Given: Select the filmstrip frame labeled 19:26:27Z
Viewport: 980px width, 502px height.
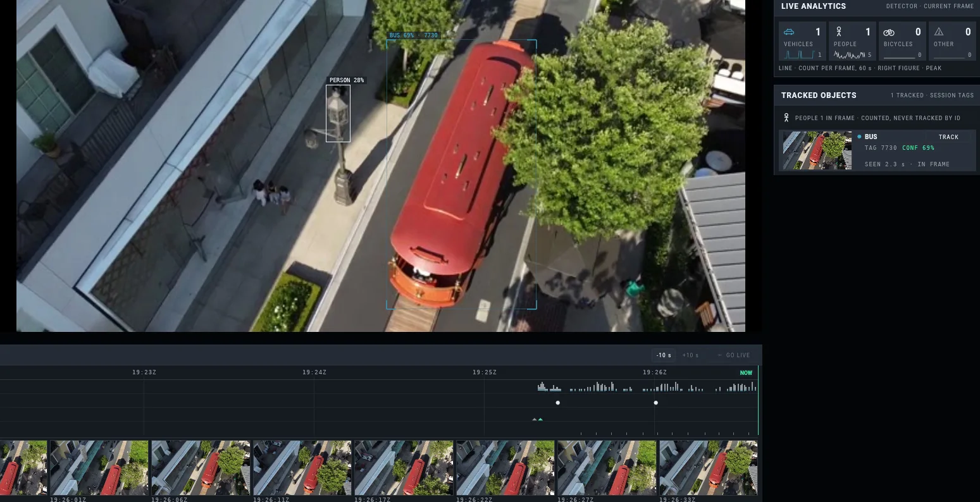Looking at the screenshot, I should click(607, 468).
